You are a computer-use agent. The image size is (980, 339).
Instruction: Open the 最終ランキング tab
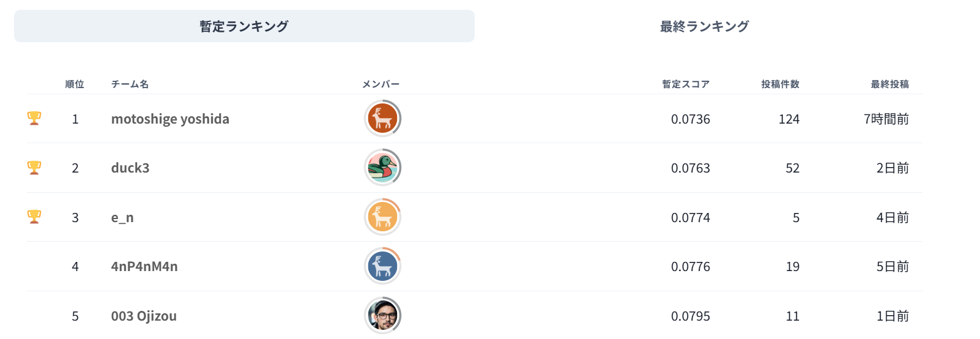pyautogui.click(x=704, y=26)
